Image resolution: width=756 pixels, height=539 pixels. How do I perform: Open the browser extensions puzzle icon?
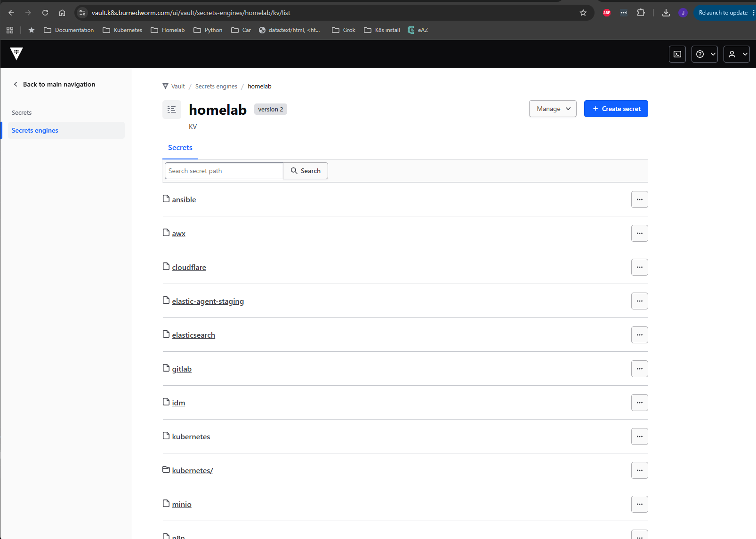pos(641,13)
